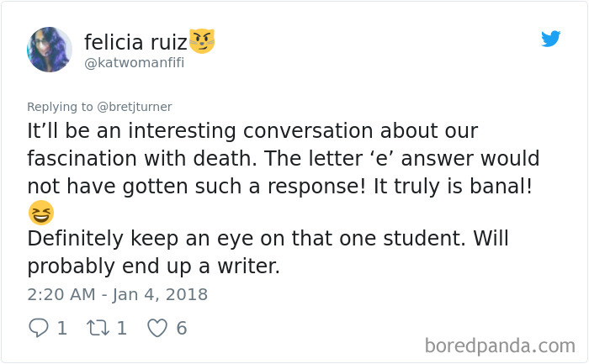Visit the @katwomanfifi handle
The image size is (589, 364).
[x=134, y=63]
